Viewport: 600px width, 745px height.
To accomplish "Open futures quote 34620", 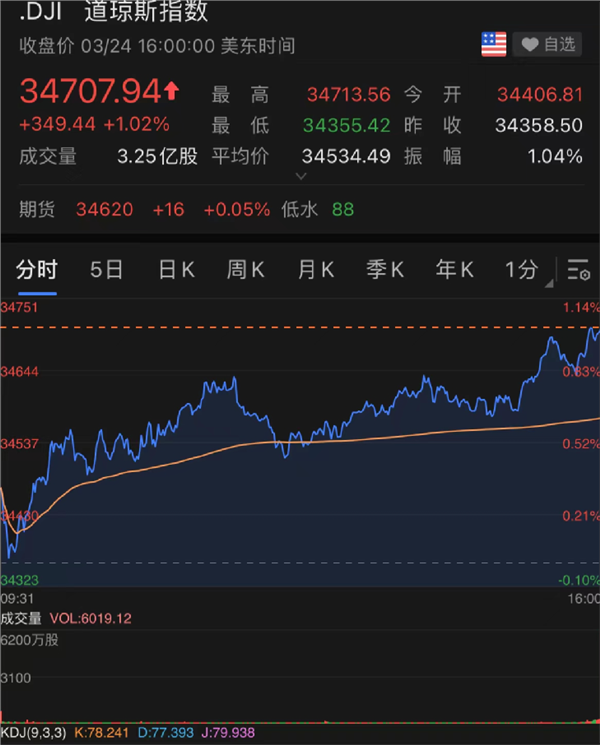I will pyautogui.click(x=105, y=210).
